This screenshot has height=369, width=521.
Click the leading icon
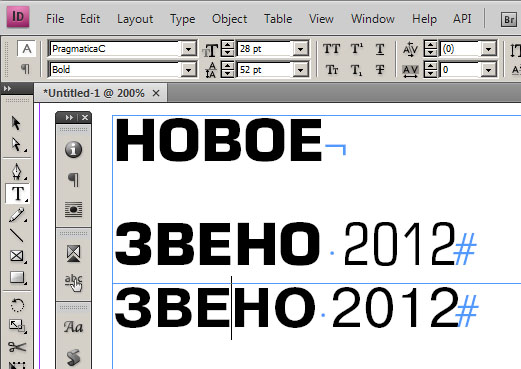click(211, 70)
